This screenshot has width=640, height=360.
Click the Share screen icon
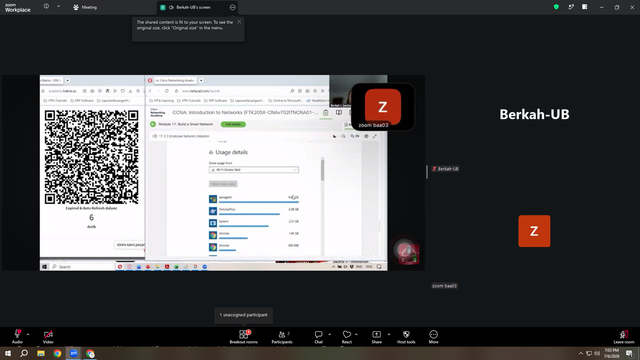click(376, 334)
